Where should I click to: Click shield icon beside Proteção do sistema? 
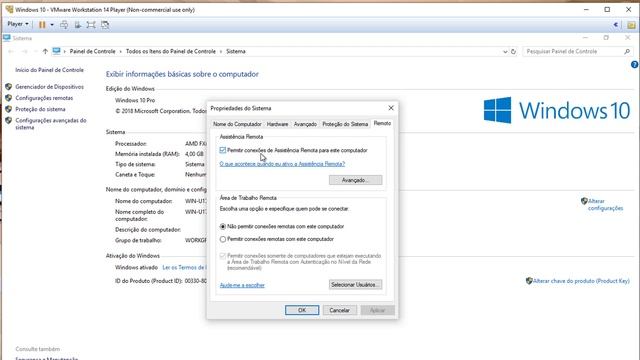(x=9, y=109)
